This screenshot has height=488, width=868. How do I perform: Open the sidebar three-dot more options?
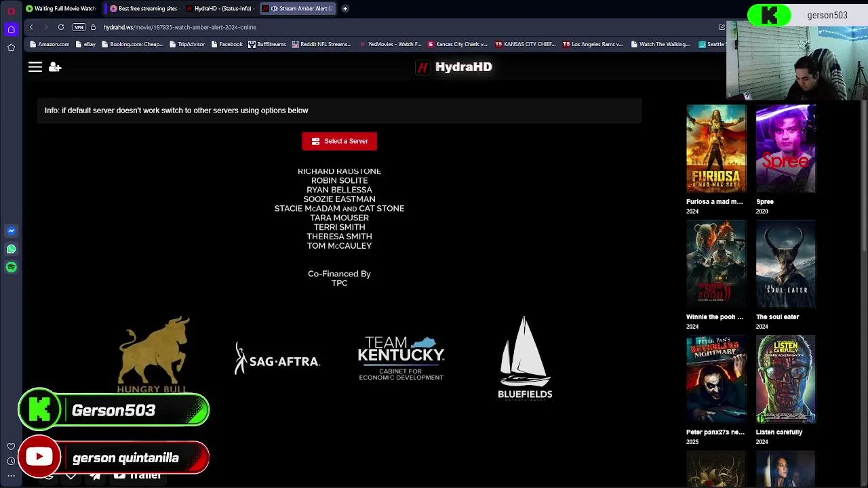(11, 476)
